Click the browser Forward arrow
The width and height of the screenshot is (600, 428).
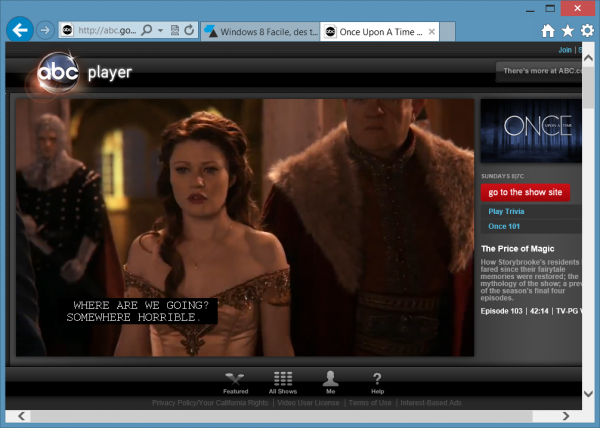click(45, 30)
